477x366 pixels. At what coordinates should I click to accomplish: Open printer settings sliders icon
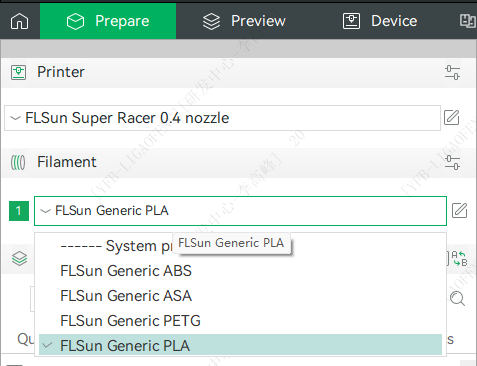(452, 72)
